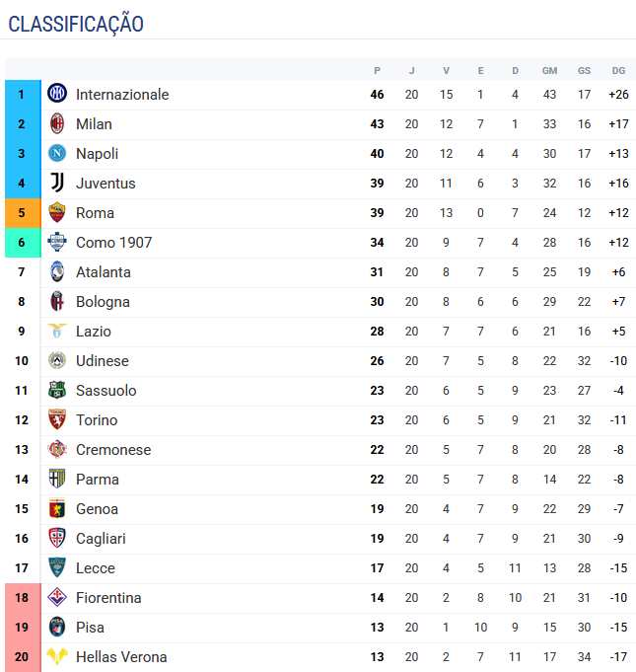Screen dimensions: 636x672
Task: Click the Milan club crest
Action: tap(57, 124)
